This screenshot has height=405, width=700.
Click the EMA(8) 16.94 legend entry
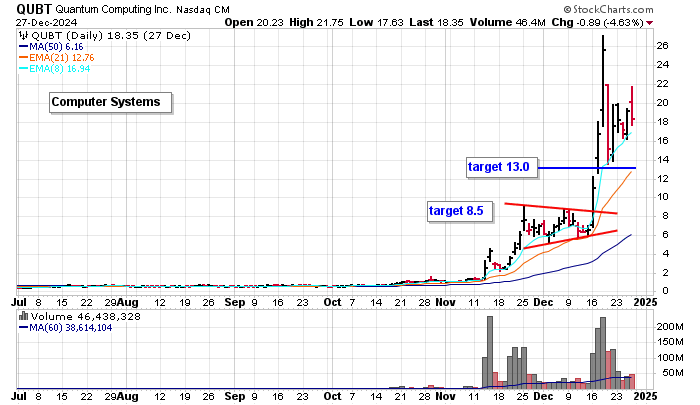60,69
